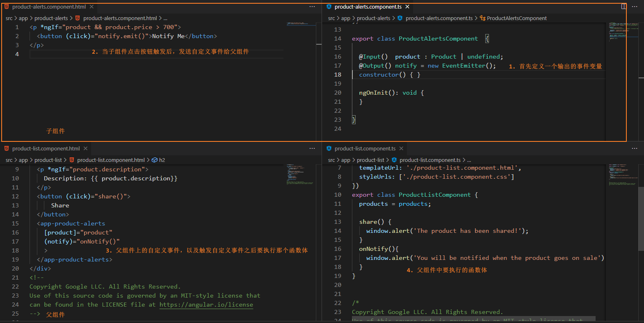Open product-list.component.html file breadcrumb
Image resolution: width=644 pixels, height=323 pixels.
pos(111,160)
